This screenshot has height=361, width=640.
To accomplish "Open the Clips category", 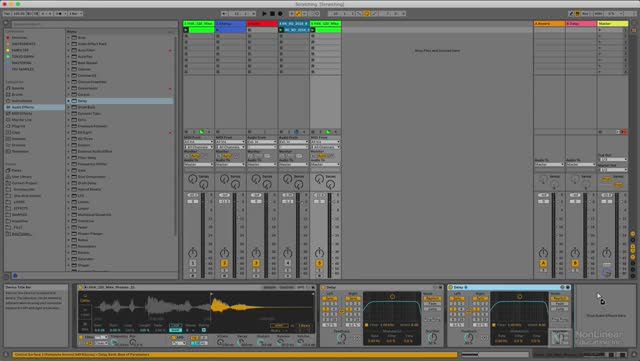I will click(16, 132).
